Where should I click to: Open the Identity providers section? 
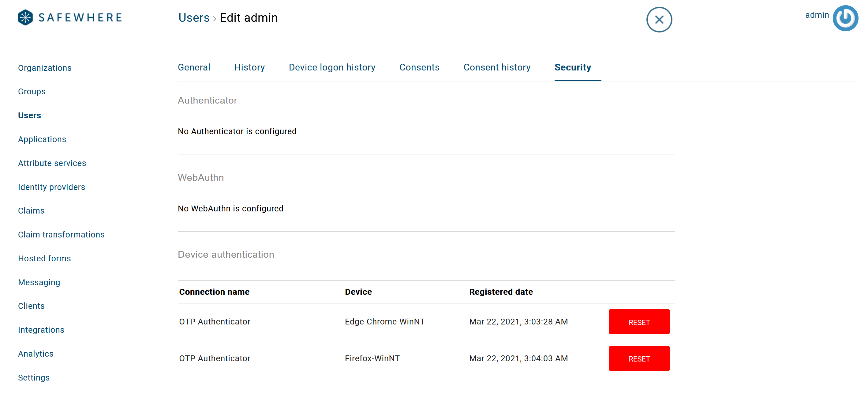(x=51, y=187)
